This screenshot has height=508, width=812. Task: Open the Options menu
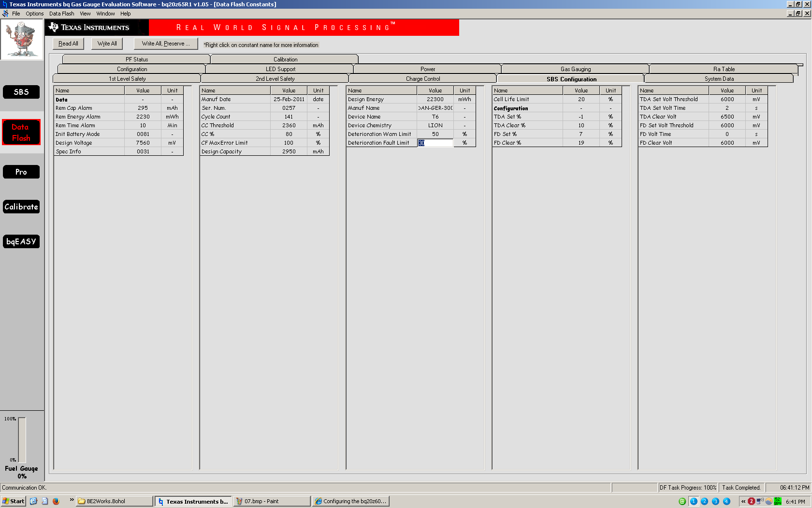click(35, 14)
